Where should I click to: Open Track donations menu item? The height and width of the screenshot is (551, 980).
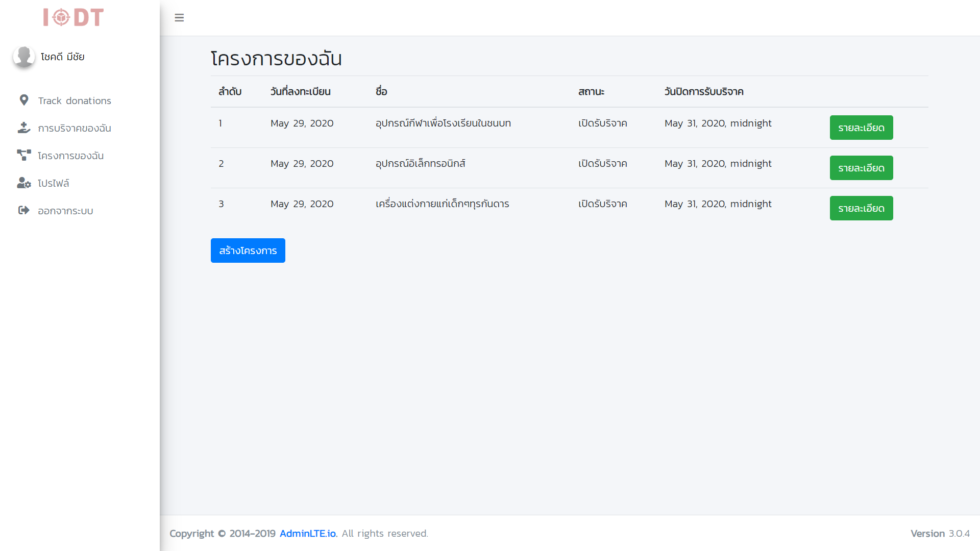(x=75, y=101)
